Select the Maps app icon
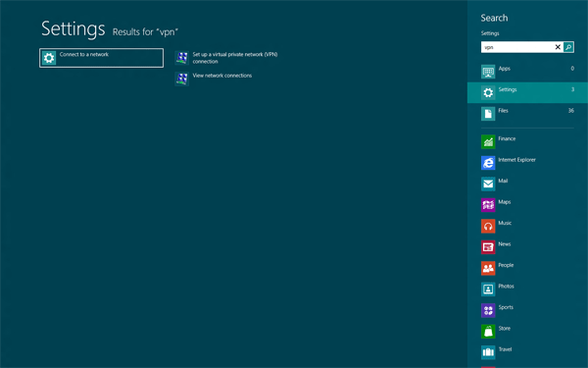 [x=488, y=205]
